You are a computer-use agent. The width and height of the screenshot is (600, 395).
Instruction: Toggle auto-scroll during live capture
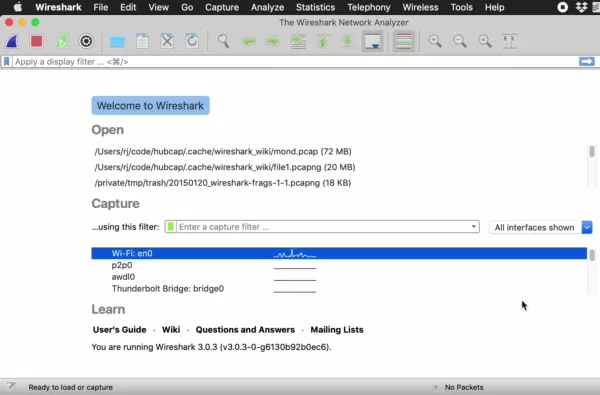(x=373, y=41)
